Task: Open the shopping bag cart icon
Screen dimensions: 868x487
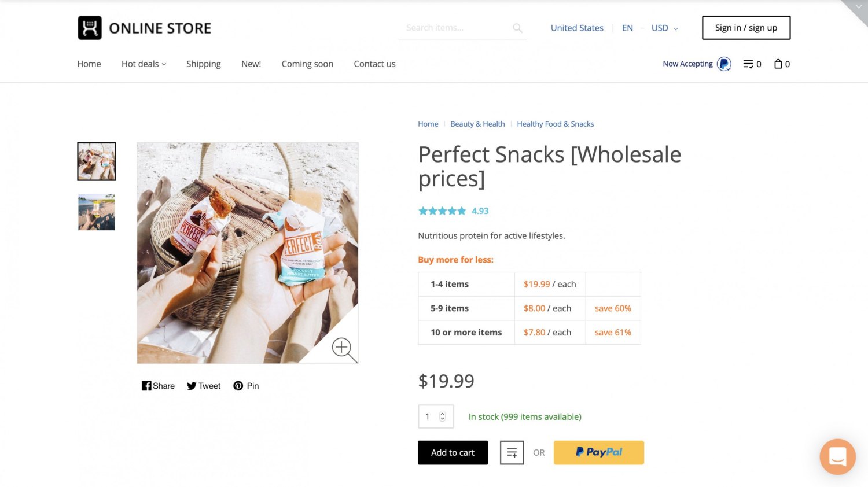Action: (778, 64)
